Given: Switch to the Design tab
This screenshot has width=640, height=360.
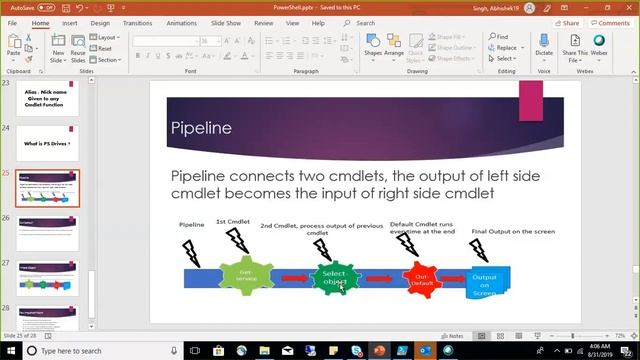Looking at the screenshot, I should tap(100, 23).
